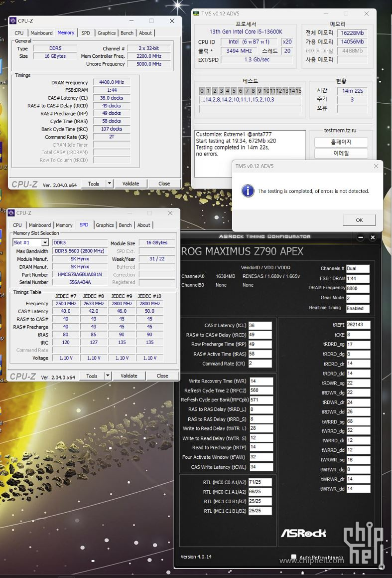Select SPD tab in the Memory window
Image resolution: width=392 pixels, height=578 pixels.
(86, 33)
